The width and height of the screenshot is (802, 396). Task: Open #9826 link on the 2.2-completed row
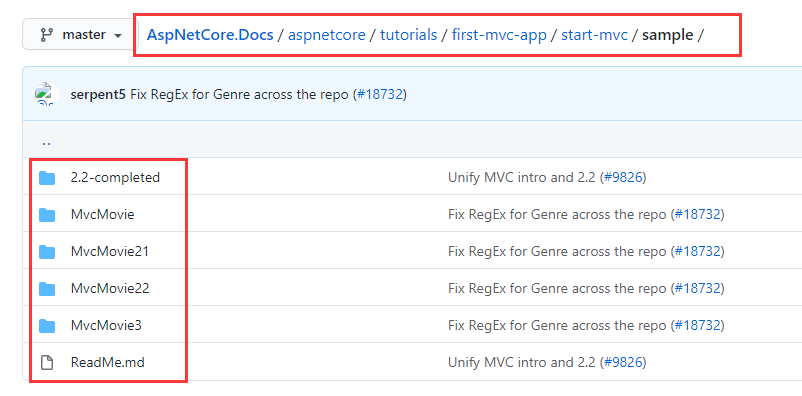coord(623,178)
